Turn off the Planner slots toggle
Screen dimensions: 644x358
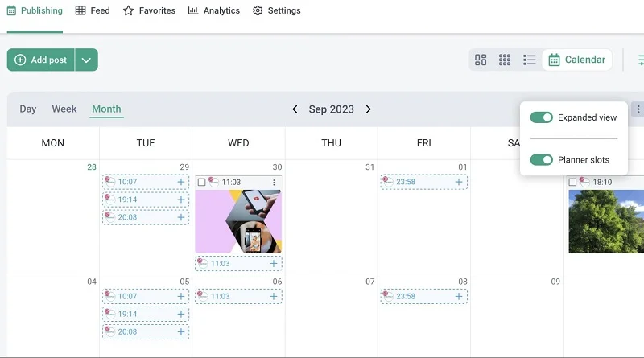(542, 160)
